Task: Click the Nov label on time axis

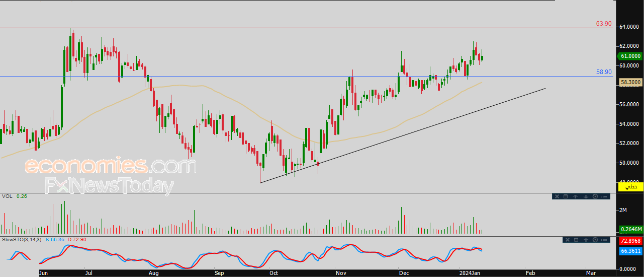Action: pos(341,272)
